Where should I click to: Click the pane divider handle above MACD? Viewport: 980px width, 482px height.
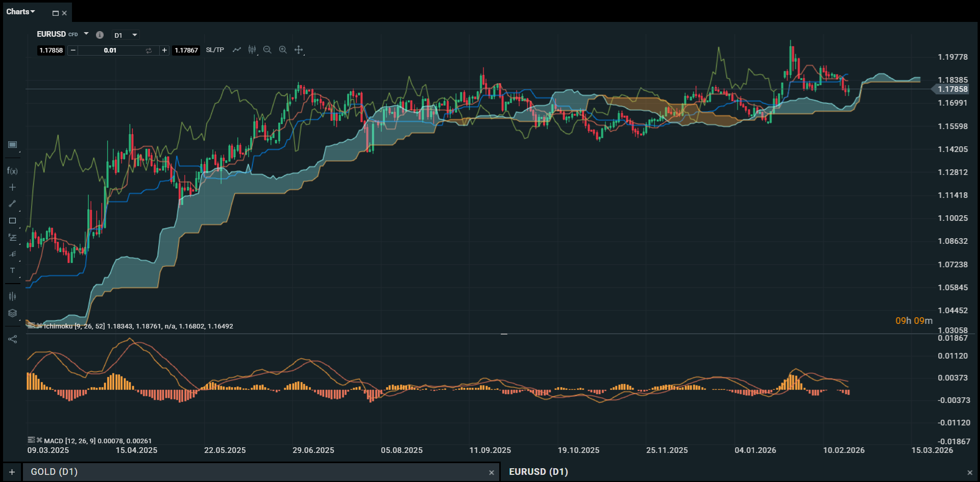point(504,334)
